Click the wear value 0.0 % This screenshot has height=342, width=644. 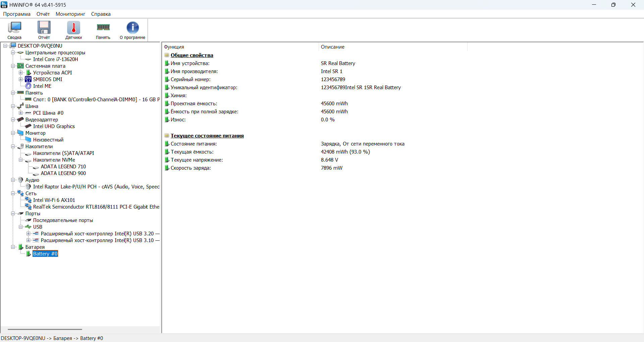(x=328, y=120)
